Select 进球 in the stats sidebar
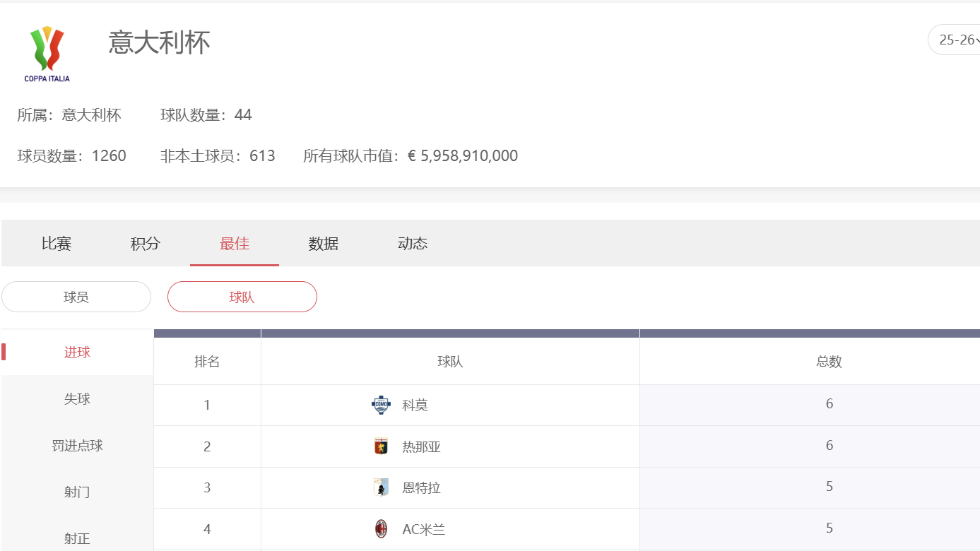The width and height of the screenshot is (980, 551). click(x=77, y=352)
